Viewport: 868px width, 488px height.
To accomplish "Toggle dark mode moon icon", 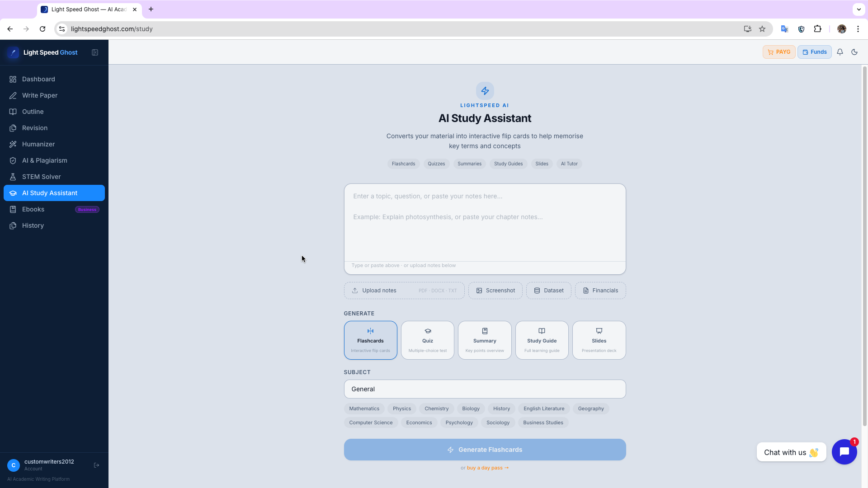I will click(x=854, y=52).
